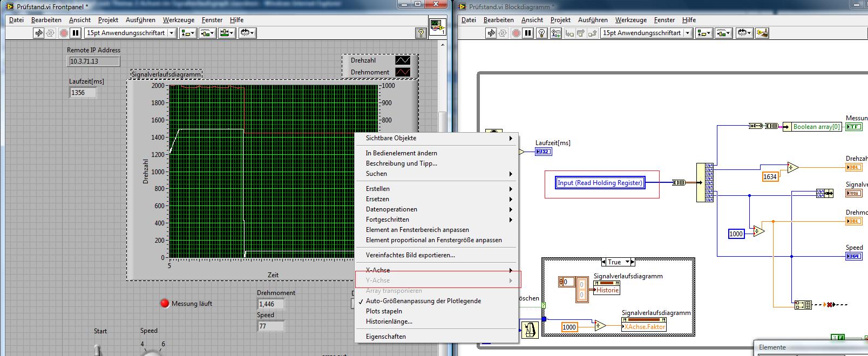Click the Clean Up Diagram broom icon
This screenshot has width=868, height=356.
762,33
